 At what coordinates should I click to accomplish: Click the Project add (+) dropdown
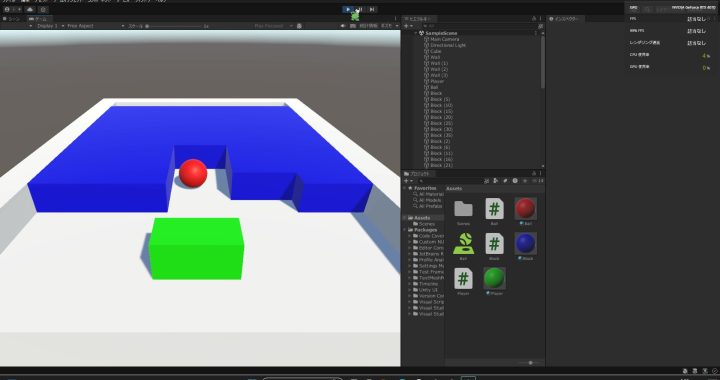pos(408,181)
